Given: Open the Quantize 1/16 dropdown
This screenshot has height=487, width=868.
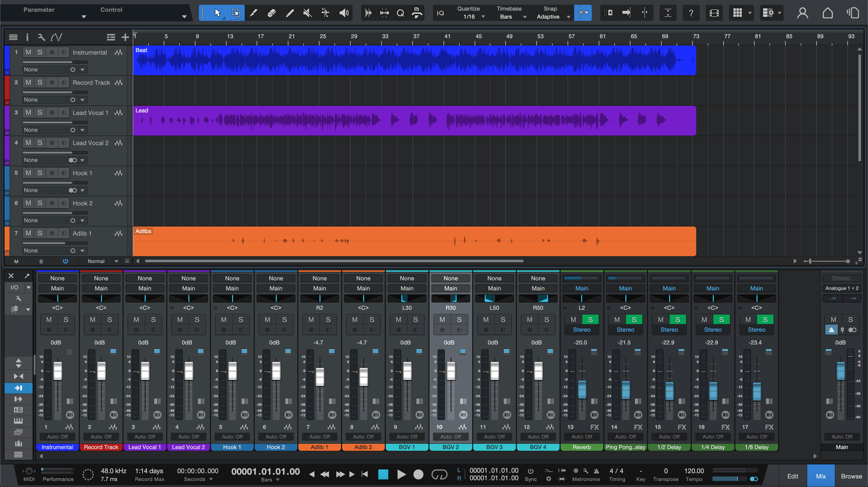Looking at the screenshot, I should pyautogui.click(x=483, y=17).
